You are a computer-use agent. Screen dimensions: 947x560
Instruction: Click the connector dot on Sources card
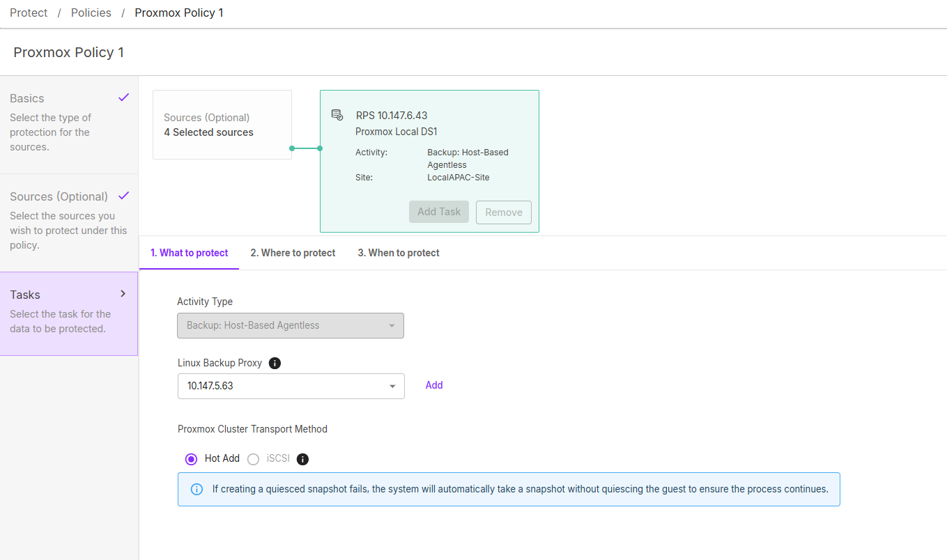pyautogui.click(x=292, y=148)
